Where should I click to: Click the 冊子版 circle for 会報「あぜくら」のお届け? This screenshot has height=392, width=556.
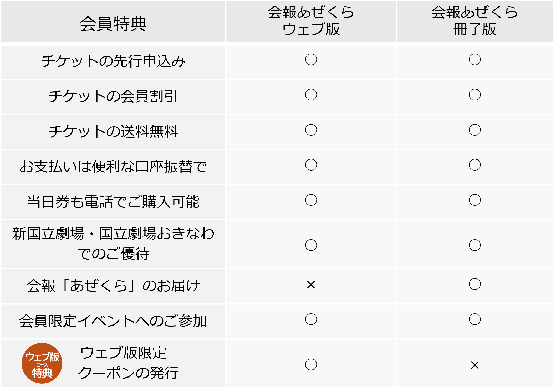[x=475, y=284]
